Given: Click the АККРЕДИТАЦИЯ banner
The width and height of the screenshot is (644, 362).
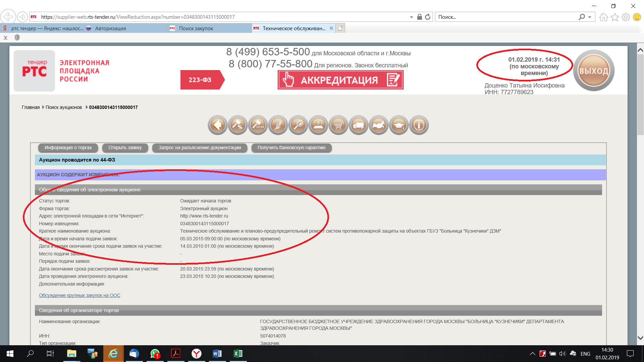Looking at the screenshot, I should (340, 80).
